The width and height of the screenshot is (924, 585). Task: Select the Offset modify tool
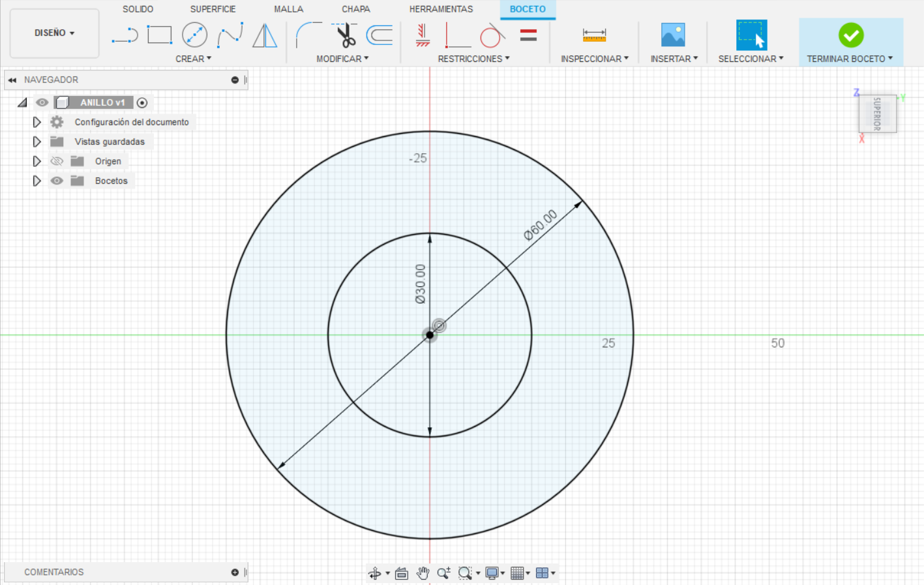(x=380, y=35)
